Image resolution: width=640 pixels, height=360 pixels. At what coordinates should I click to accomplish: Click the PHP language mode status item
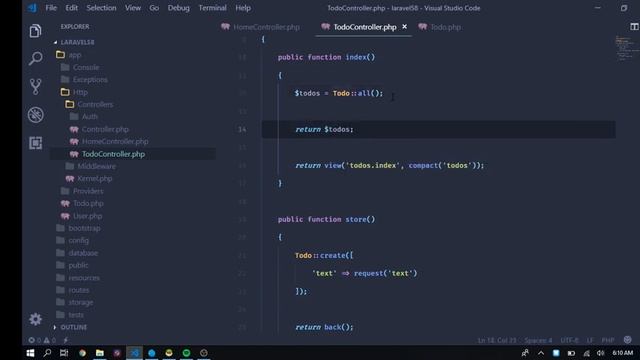point(608,340)
